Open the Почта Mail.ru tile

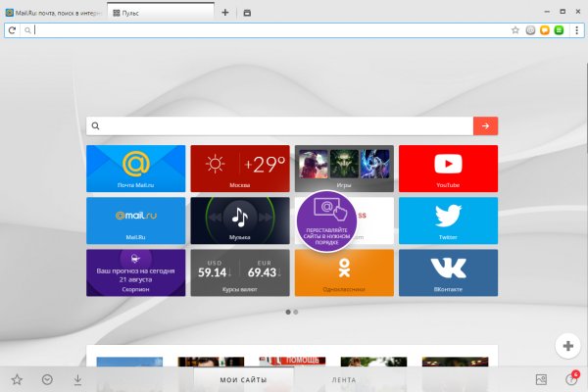(x=135, y=168)
